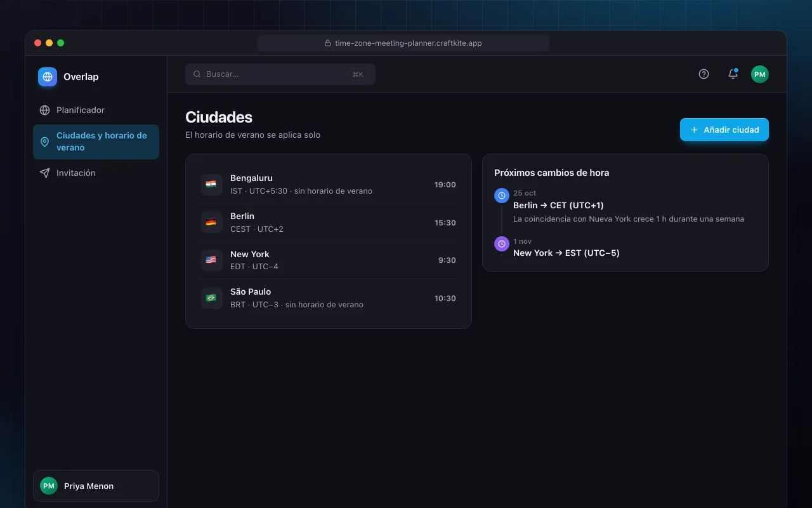This screenshot has width=812, height=508.
Task: Click the Brazil flag icon for São Paulo
Action: point(211,298)
